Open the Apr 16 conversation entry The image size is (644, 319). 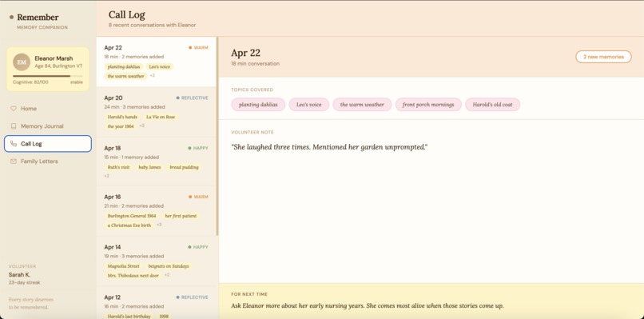coord(157,211)
